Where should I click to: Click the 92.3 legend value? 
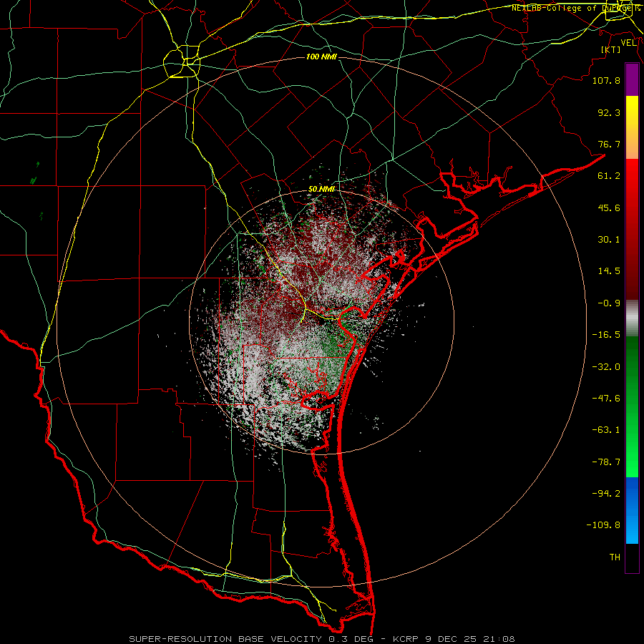[609, 112]
